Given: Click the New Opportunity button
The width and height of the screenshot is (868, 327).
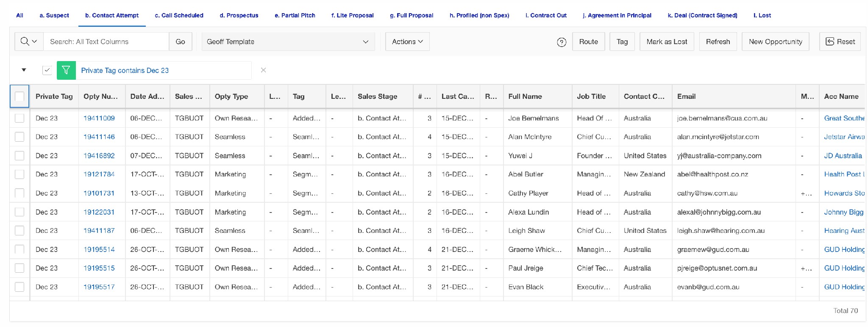Looking at the screenshot, I should point(775,42).
